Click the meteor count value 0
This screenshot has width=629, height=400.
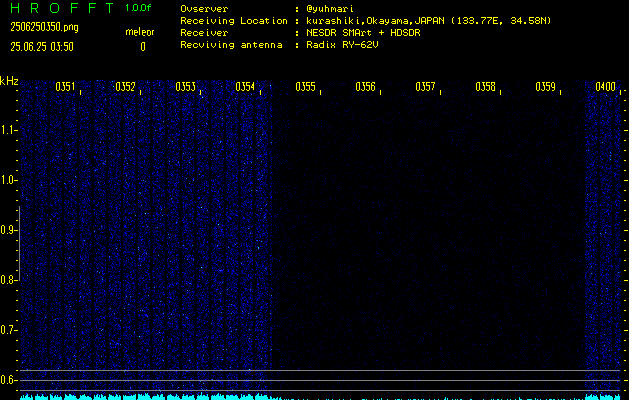pyautogui.click(x=143, y=47)
